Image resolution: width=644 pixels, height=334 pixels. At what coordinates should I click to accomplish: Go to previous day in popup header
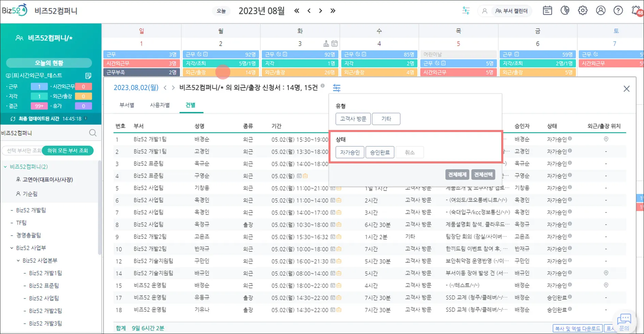click(165, 88)
